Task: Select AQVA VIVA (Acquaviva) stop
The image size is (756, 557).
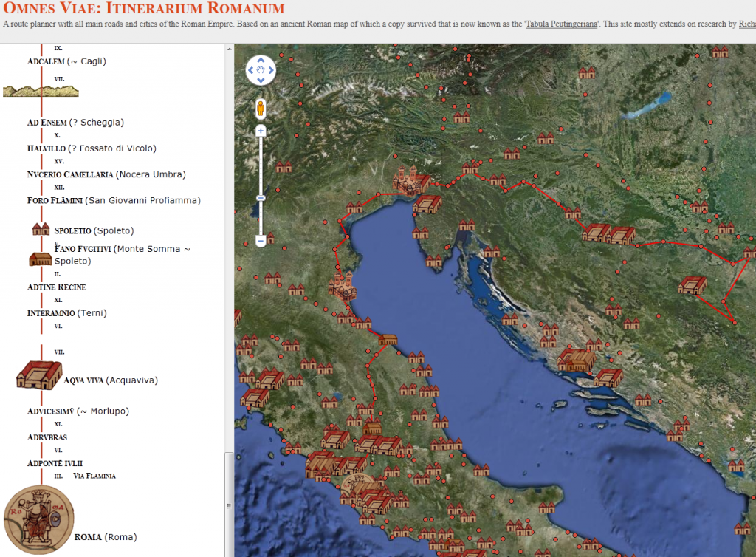Action: coord(111,380)
